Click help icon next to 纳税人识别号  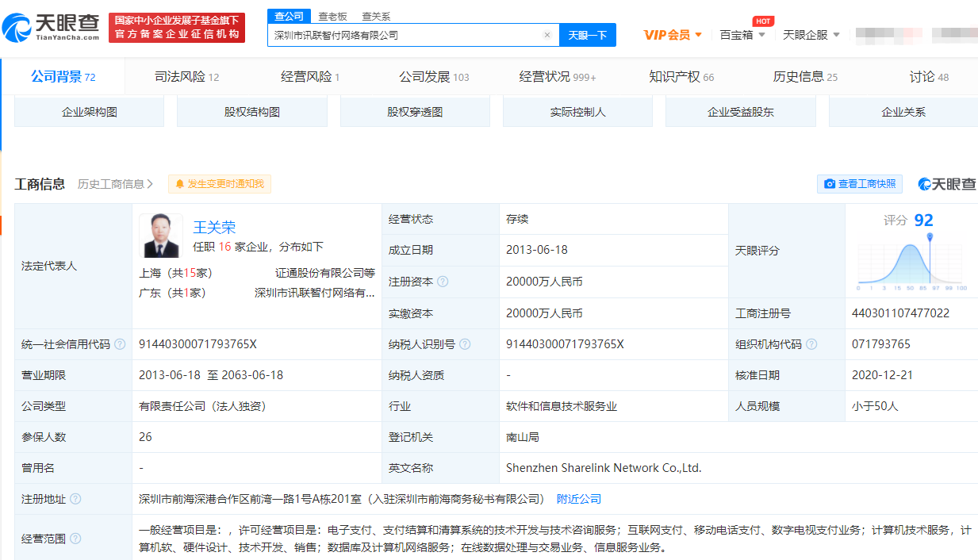coord(465,344)
